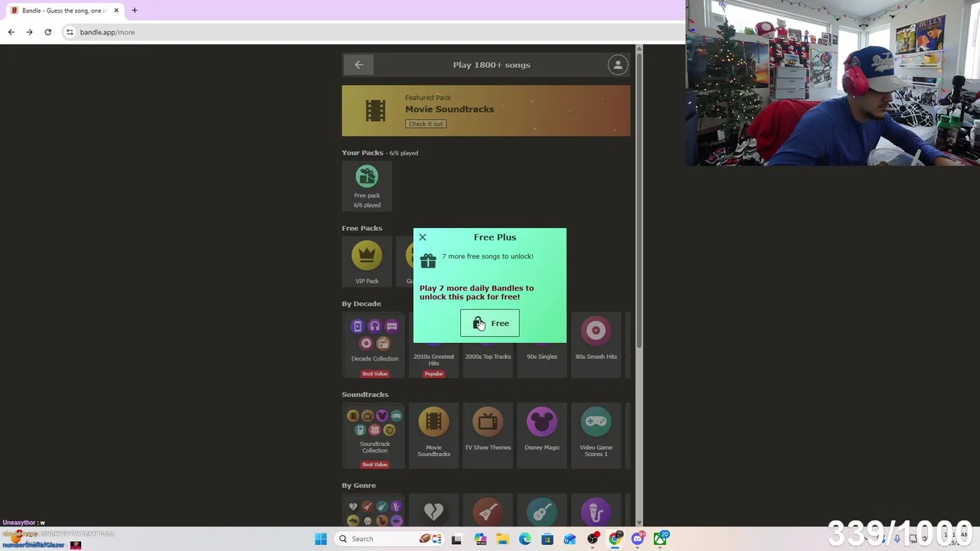Click the browser forward button

(x=29, y=32)
